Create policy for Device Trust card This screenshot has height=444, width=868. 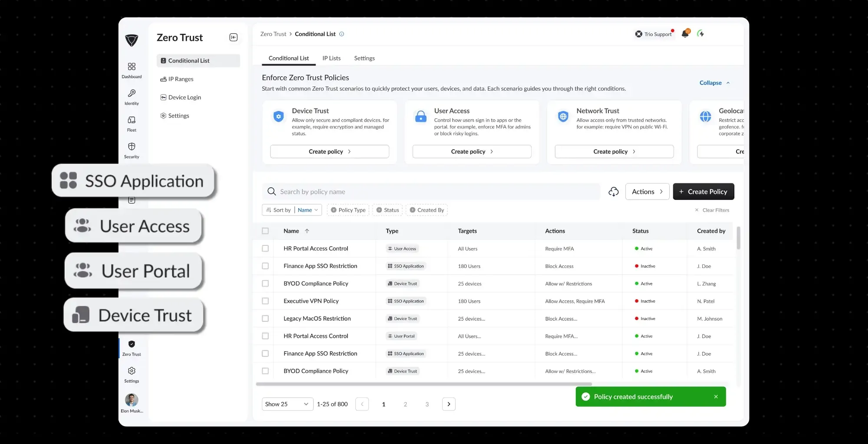(329, 151)
